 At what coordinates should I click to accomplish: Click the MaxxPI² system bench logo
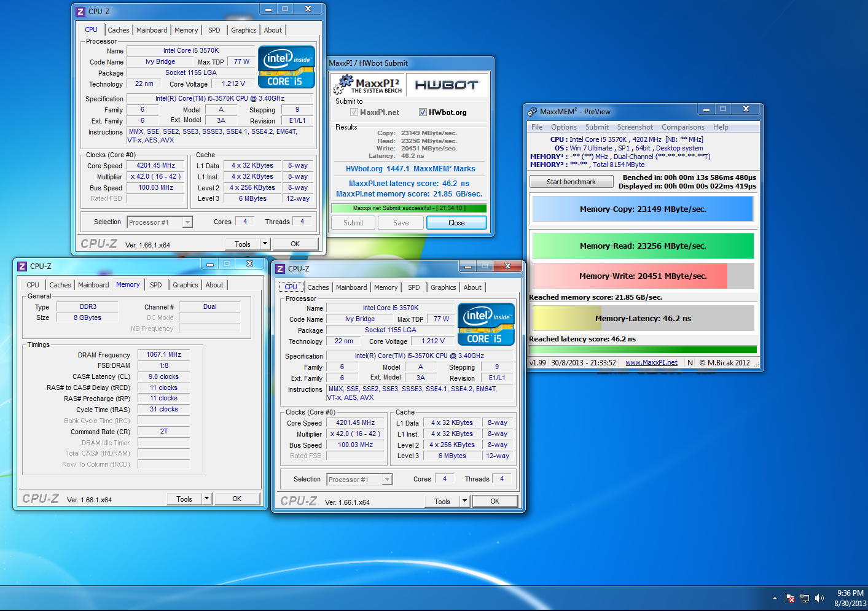click(x=369, y=85)
